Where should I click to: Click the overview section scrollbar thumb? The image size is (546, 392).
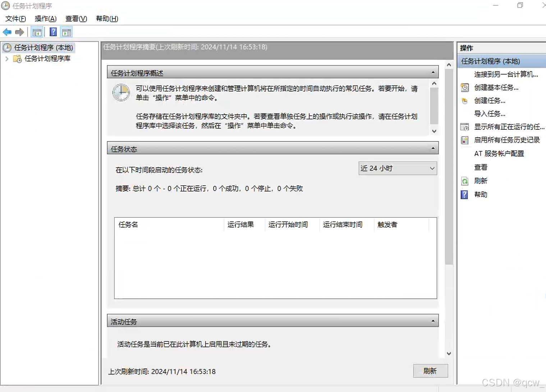click(x=434, y=106)
